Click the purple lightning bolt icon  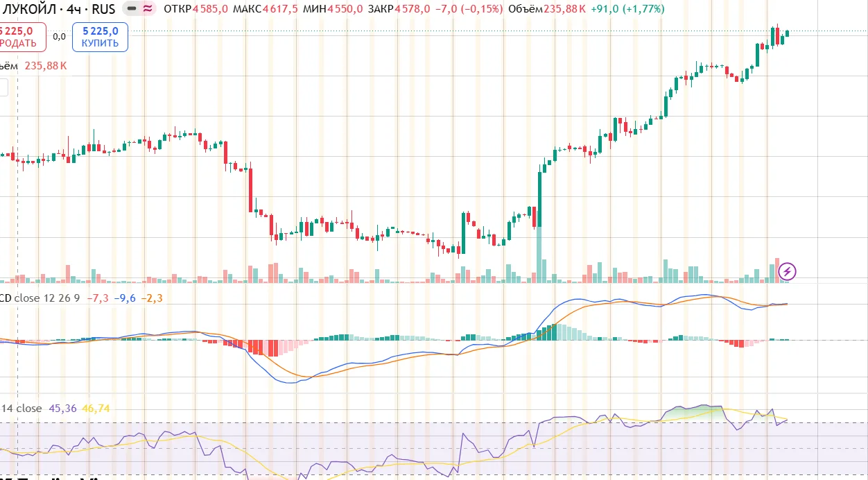pyautogui.click(x=787, y=271)
